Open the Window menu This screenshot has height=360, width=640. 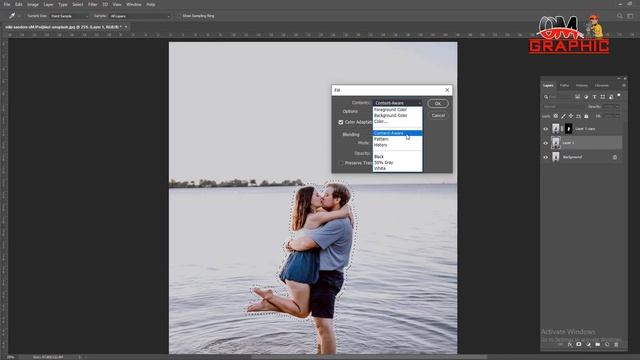tap(133, 4)
